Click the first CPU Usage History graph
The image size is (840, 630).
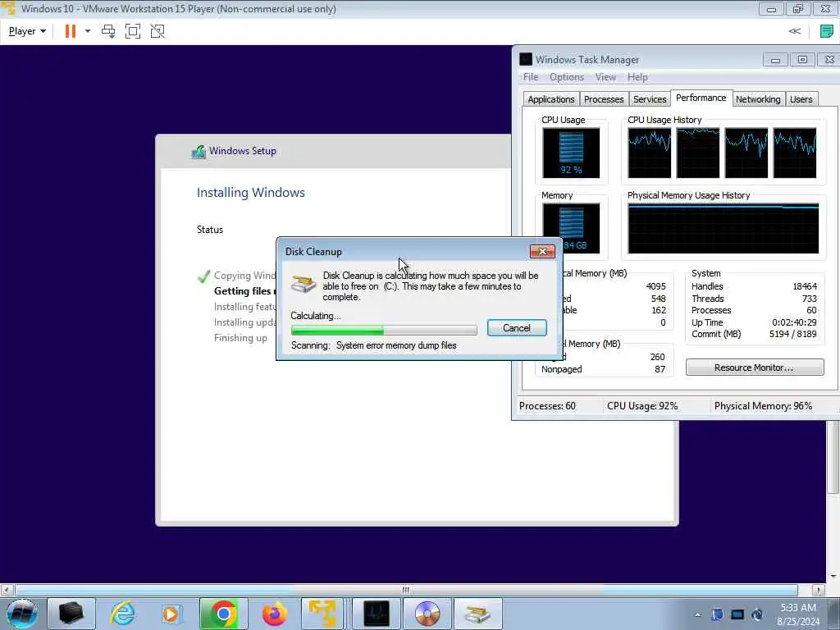[x=650, y=153]
